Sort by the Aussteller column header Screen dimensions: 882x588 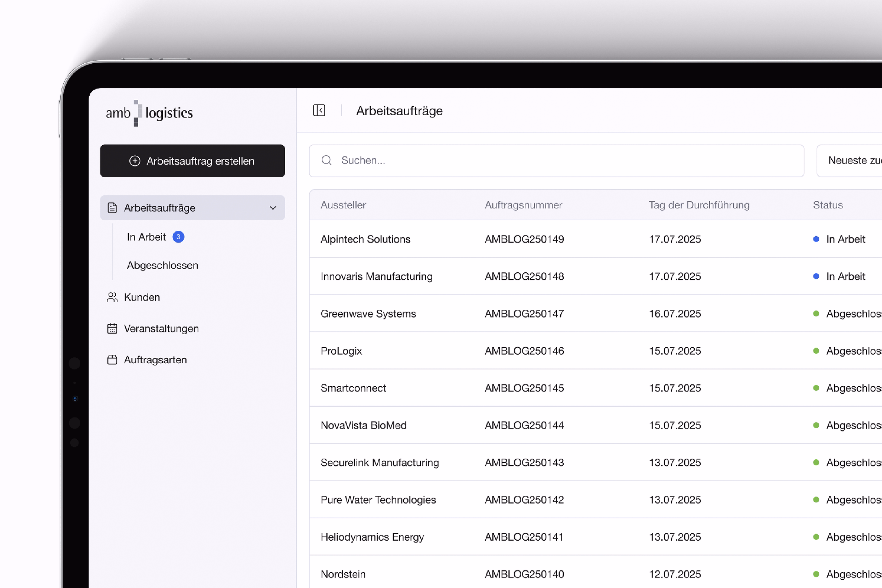pyautogui.click(x=343, y=205)
